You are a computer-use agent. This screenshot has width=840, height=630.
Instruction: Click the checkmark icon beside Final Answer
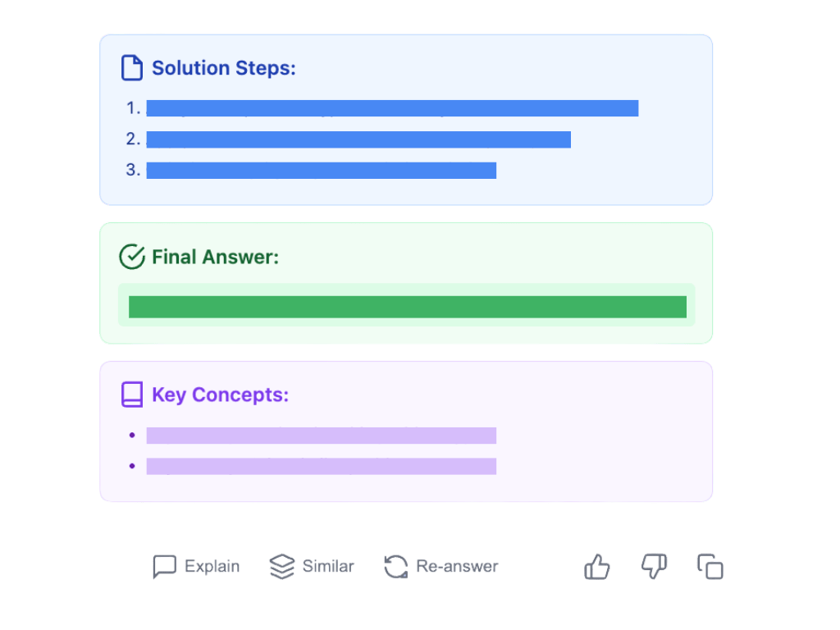coord(132,257)
